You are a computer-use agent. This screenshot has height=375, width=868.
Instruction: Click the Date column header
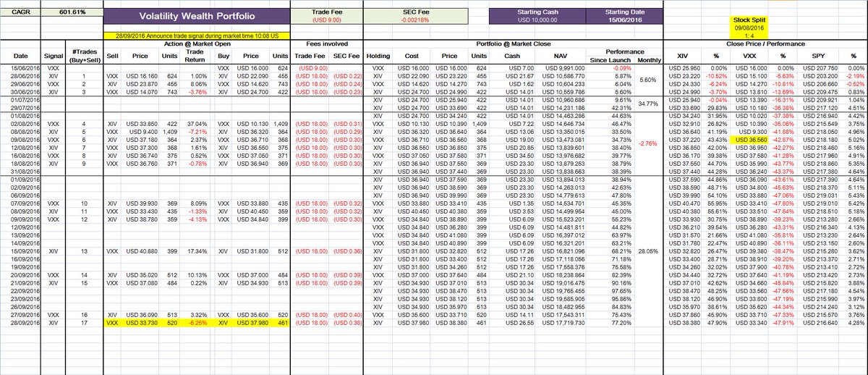[20, 55]
